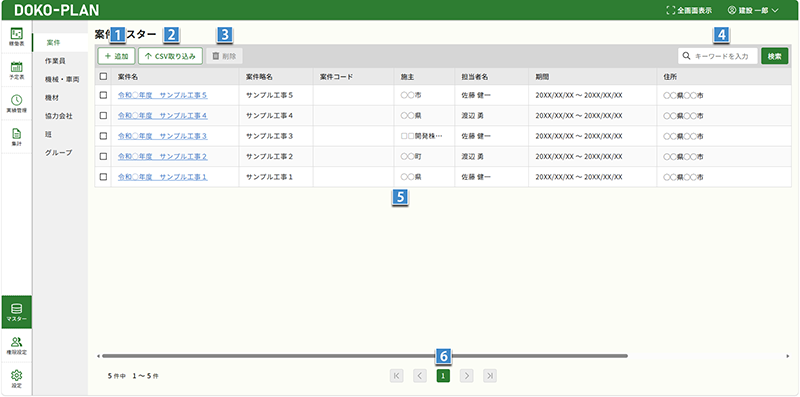
Task: Click the □□開発株… owner cell
Action: coord(424,136)
